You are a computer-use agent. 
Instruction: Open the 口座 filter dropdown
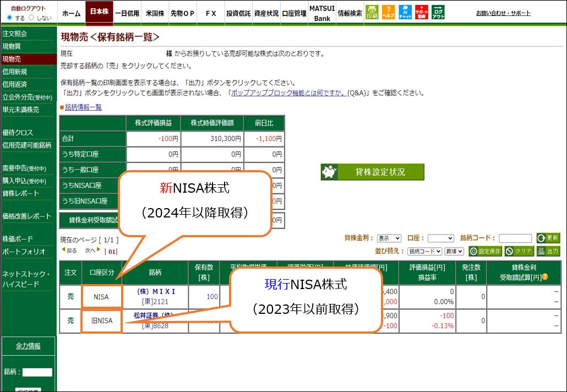[440, 238]
